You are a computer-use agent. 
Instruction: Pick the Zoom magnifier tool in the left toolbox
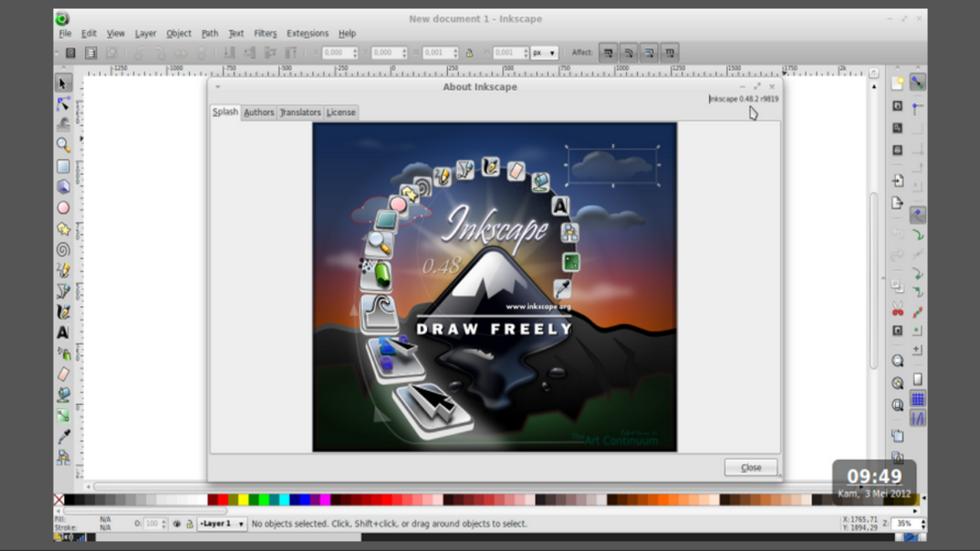tap(64, 145)
